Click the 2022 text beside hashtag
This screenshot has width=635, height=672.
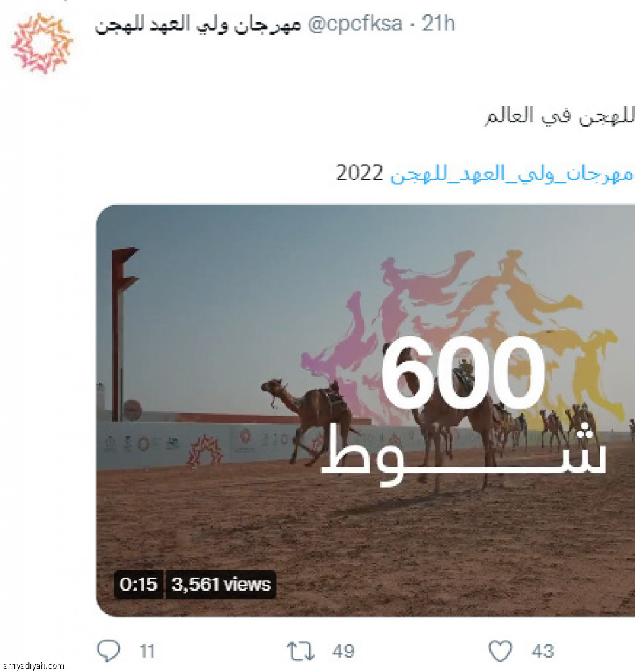pyautogui.click(x=359, y=173)
